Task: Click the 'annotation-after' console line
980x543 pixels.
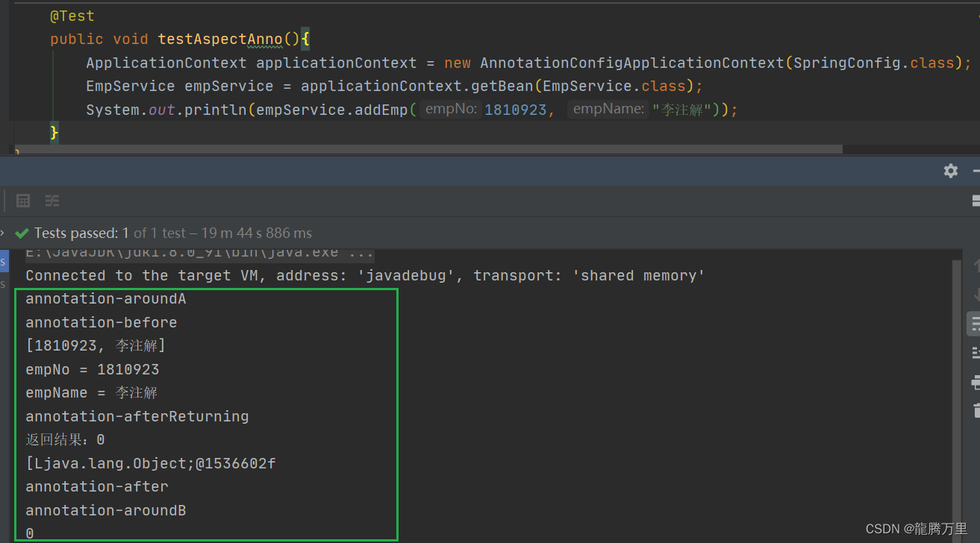Action: (x=97, y=486)
